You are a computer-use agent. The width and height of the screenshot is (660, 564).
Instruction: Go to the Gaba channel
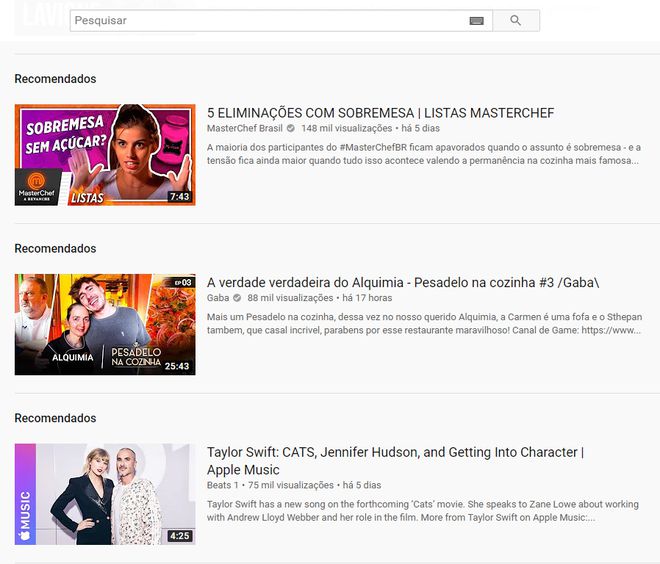[218, 298]
